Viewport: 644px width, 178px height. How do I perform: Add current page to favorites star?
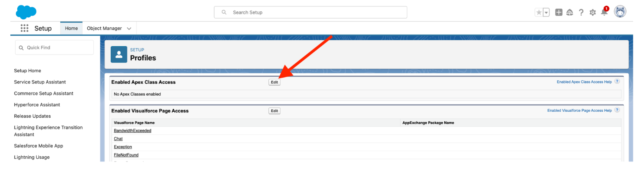click(539, 12)
